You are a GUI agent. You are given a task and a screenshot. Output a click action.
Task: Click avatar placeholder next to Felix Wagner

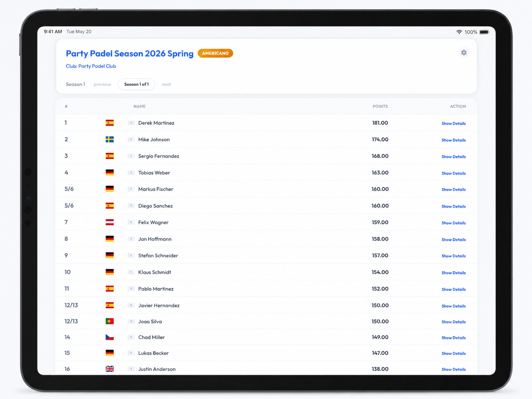131,222
